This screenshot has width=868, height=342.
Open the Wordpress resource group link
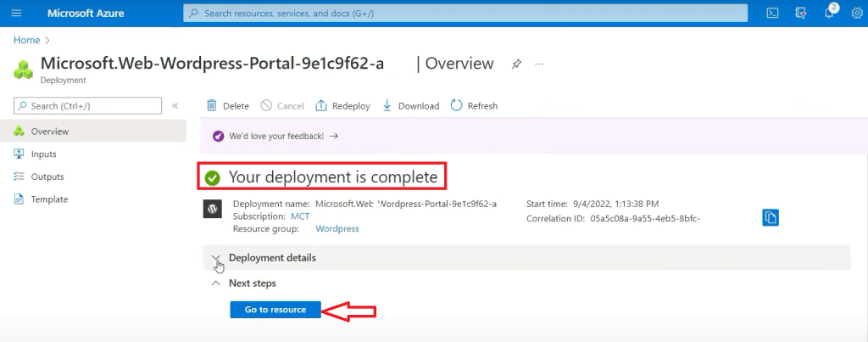pos(337,228)
